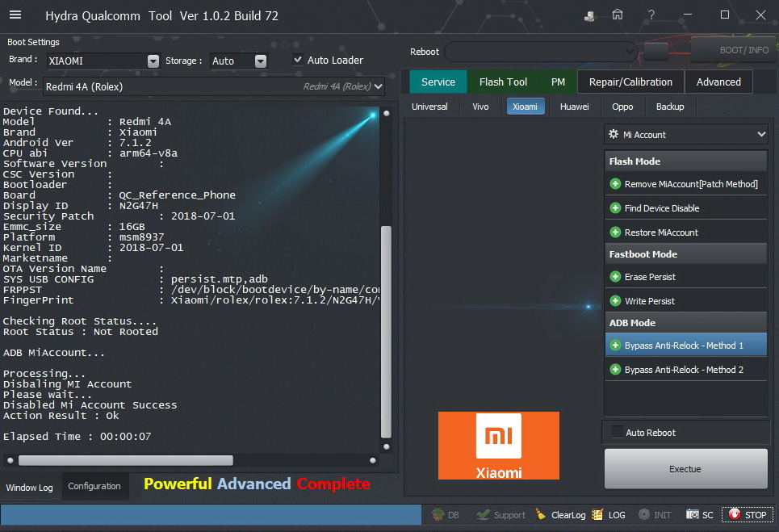
Task: Open the Storage dropdown set to Auto
Action: click(260, 61)
